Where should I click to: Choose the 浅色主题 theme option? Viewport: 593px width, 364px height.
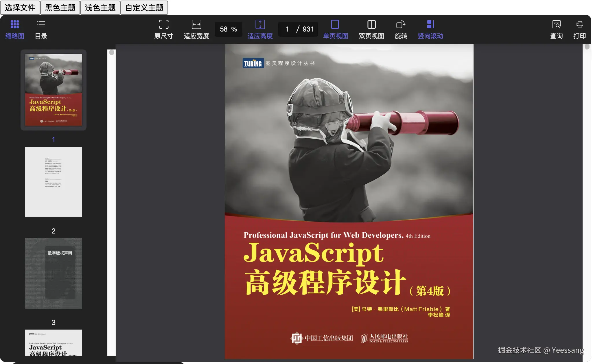(100, 8)
